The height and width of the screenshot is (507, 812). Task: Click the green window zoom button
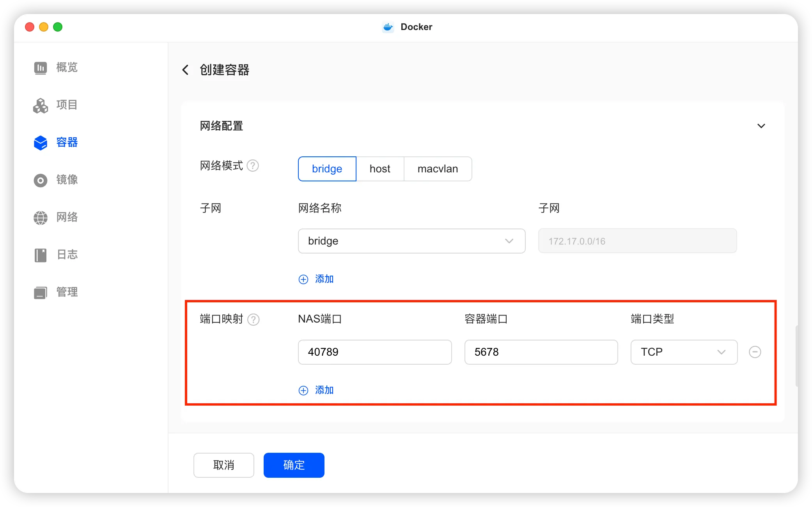(x=58, y=27)
